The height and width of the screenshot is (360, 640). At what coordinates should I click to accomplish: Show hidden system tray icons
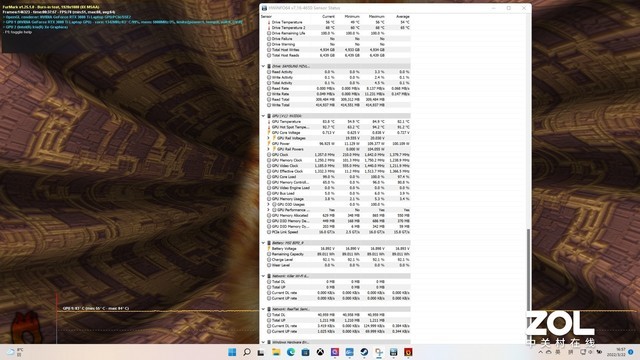(x=541, y=352)
